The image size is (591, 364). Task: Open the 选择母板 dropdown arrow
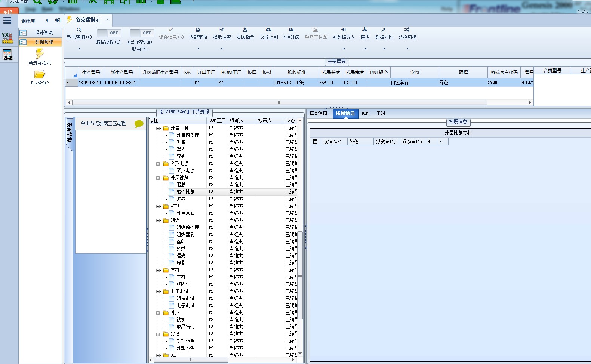pos(407,49)
